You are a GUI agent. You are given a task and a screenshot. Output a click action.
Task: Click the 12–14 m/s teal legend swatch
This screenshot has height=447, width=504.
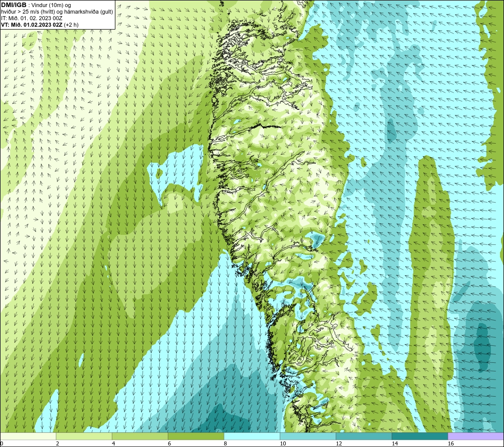(364, 436)
